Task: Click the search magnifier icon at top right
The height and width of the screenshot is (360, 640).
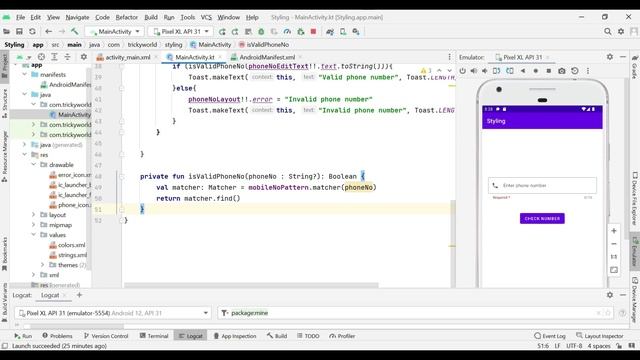Action: pos(608,31)
